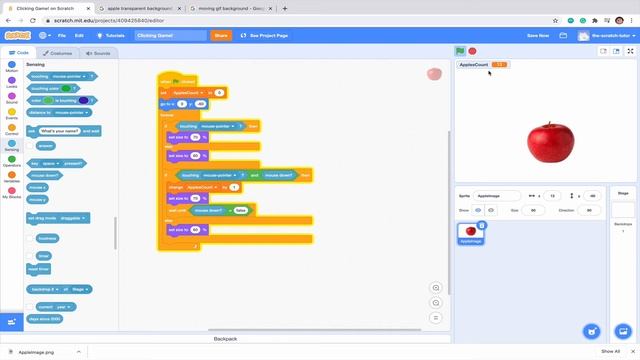Reset code workspace zoom to center
Viewport: 640px width, 360px height.
coord(436,318)
